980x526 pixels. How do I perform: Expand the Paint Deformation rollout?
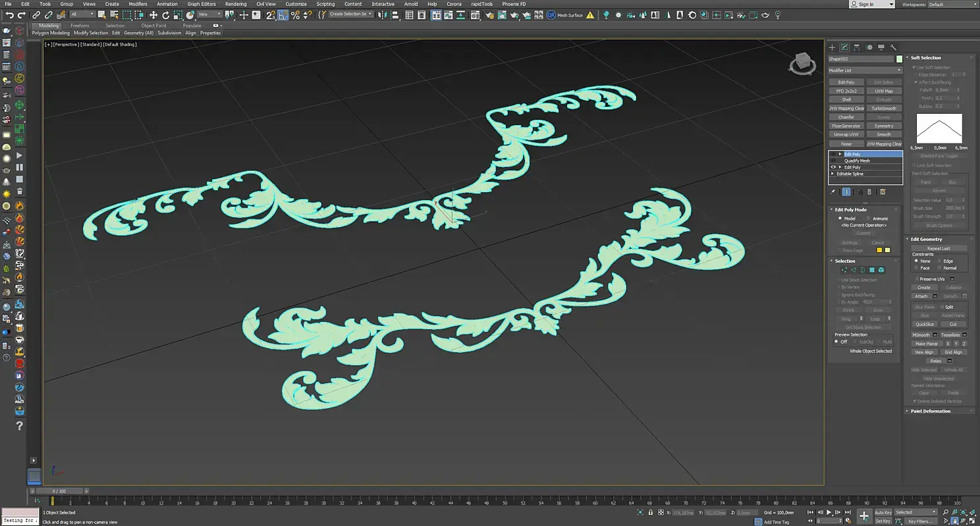pyautogui.click(x=930, y=411)
